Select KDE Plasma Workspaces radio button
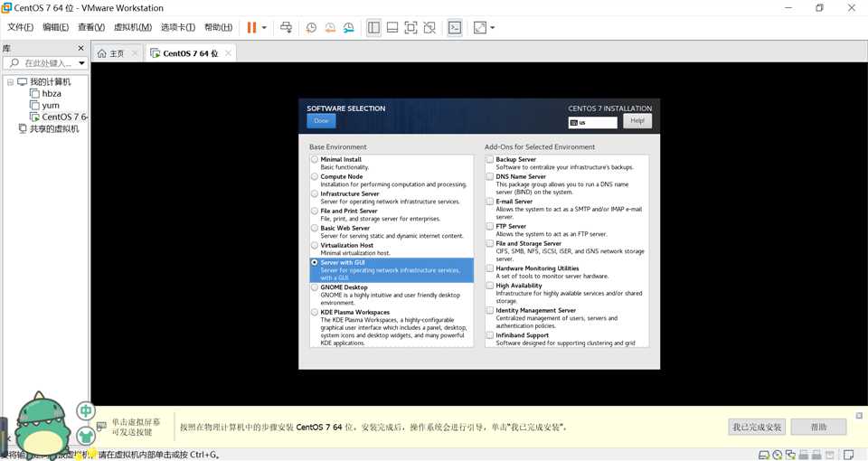Screen dimensions: 868x461 coord(315,312)
